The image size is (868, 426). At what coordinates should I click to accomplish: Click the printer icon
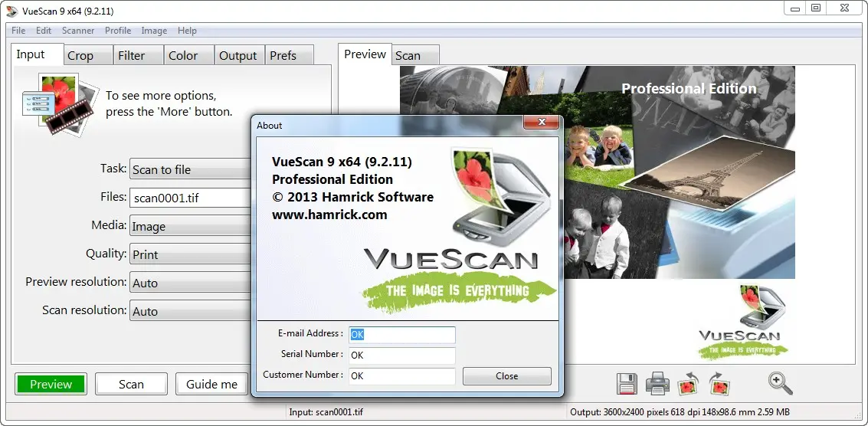[x=657, y=384]
